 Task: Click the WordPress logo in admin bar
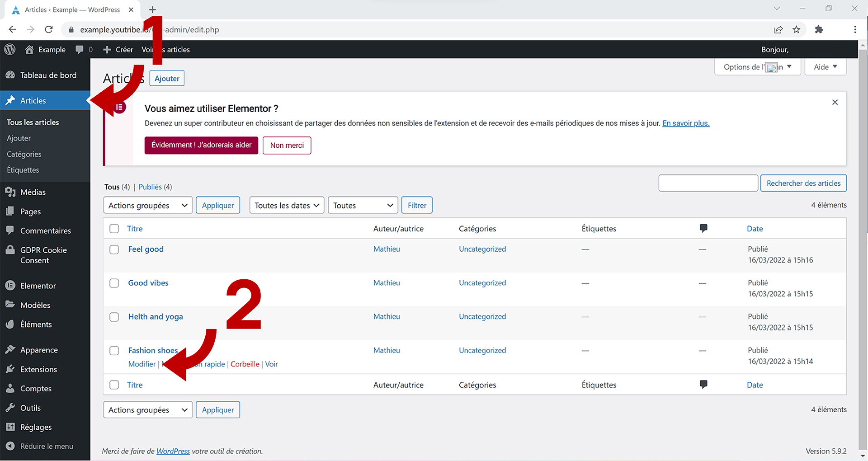(10, 49)
